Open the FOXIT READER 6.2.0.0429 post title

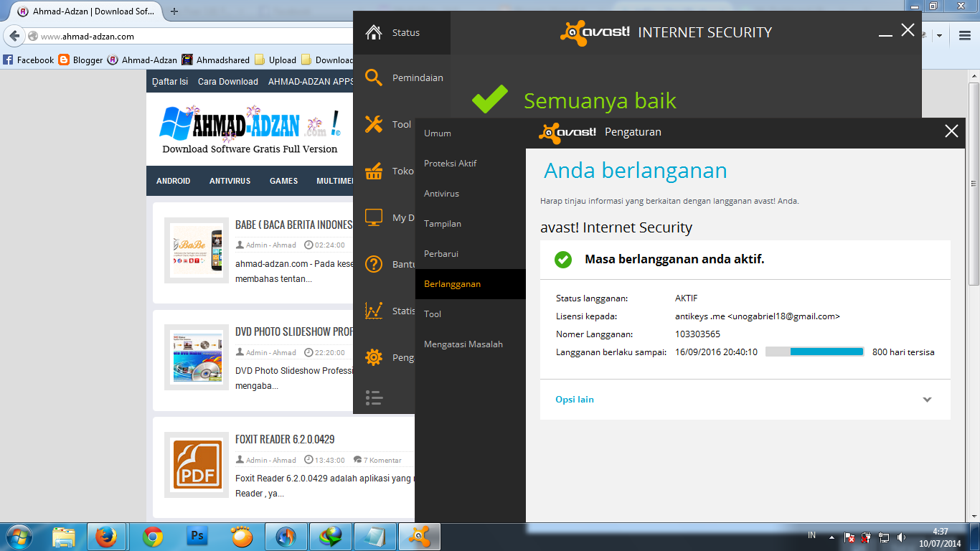(x=285, y=439)
